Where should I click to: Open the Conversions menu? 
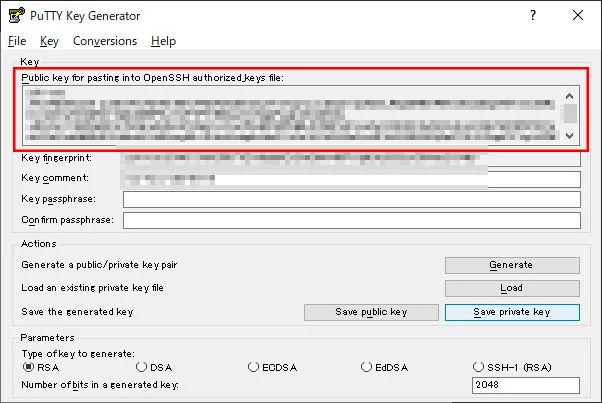(105, 41)
